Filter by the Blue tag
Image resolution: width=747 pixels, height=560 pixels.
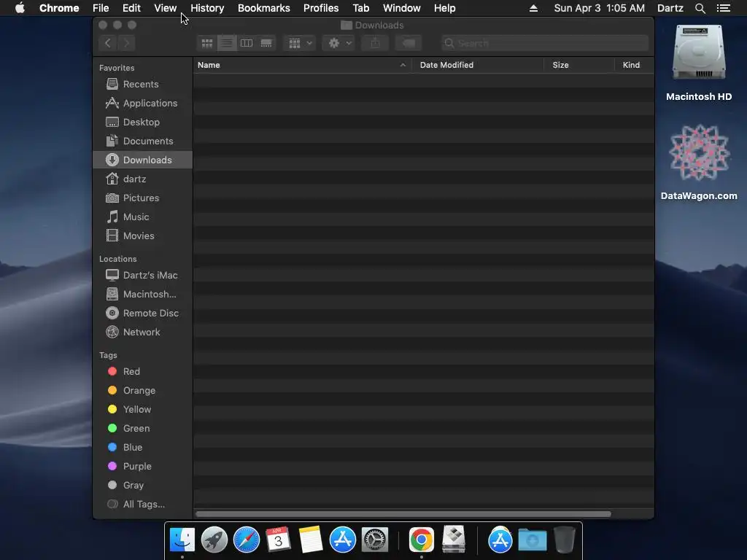click(x=142, y=448)
